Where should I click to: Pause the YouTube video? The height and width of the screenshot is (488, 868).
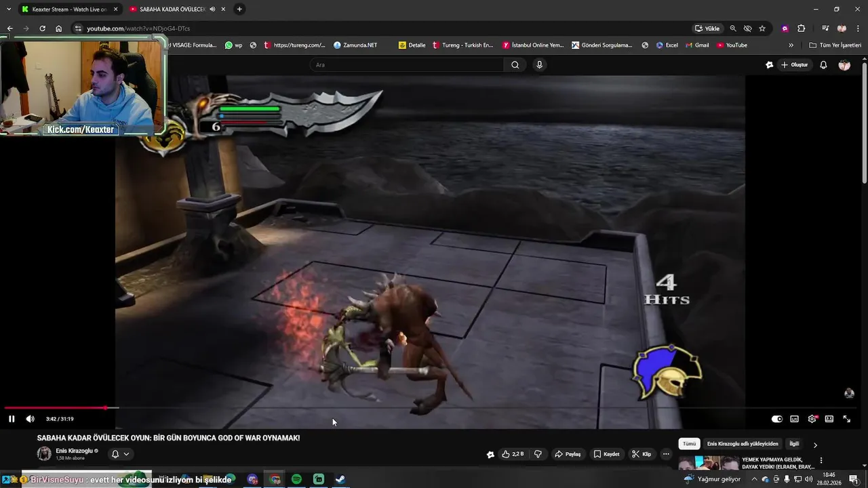click(12, 419)
